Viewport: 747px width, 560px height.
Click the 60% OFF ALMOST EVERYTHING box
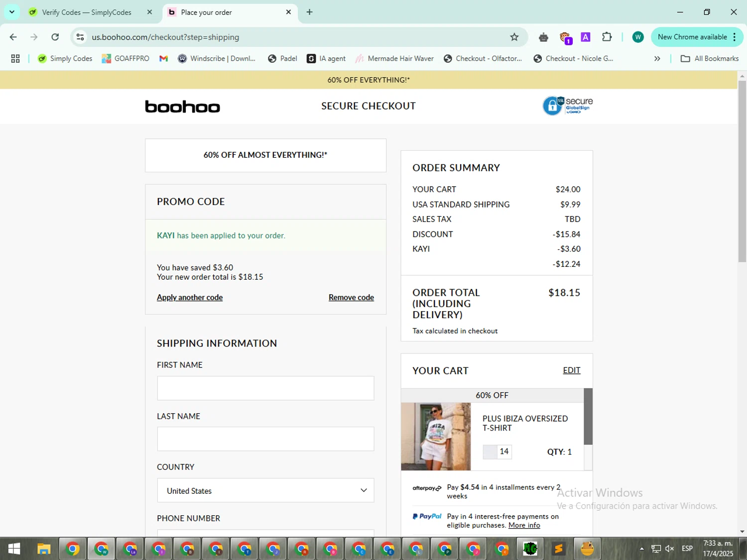(x=265, y=155)
